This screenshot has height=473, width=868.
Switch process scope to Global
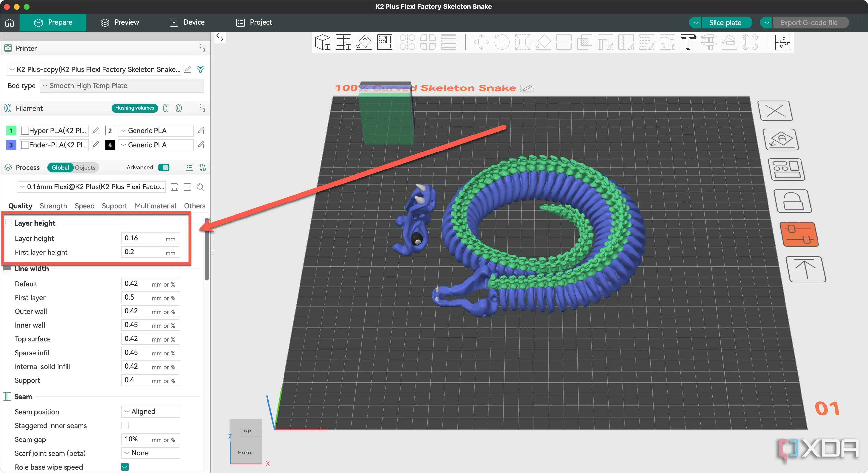point(60,168)
